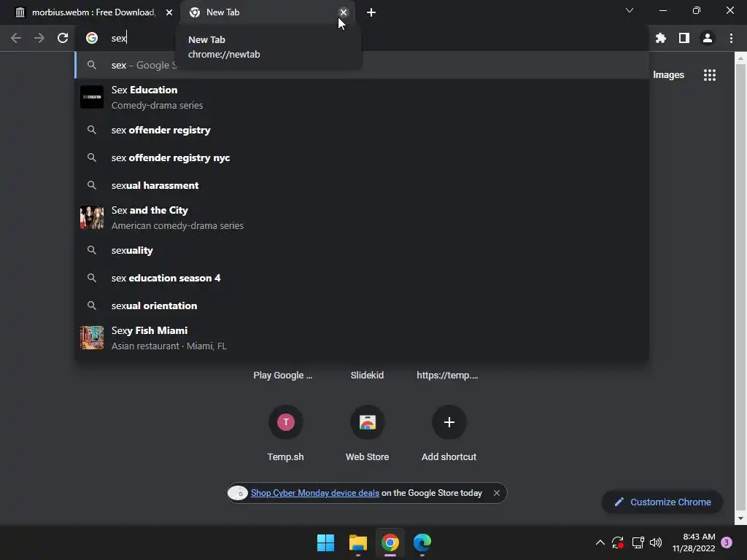The width and height of the screenshot is (747, 560).
Task: Select 'sex offender registry' suggestion
Action: [362, 130]
